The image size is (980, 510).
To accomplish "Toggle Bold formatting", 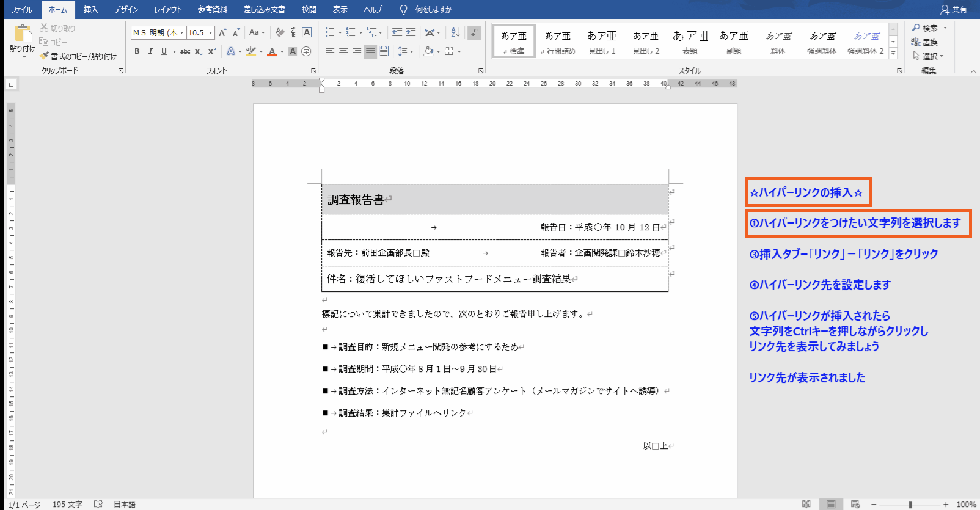I will [137, 52].
